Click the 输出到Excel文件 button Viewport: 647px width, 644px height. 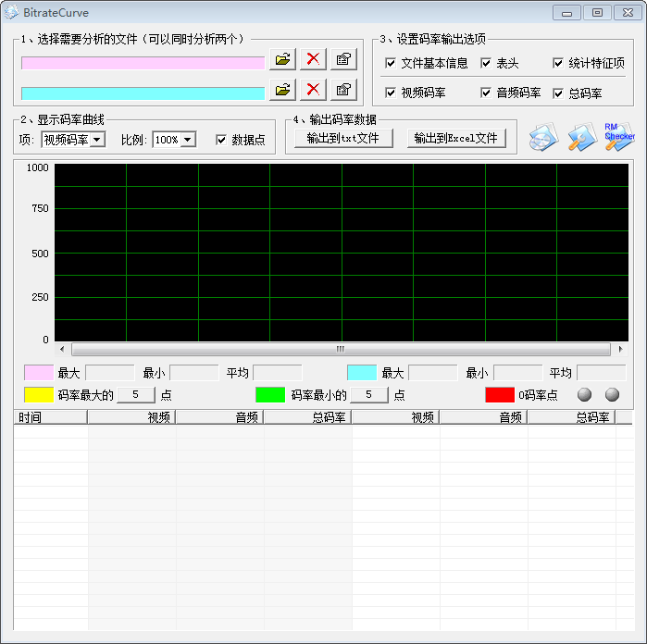456,138
